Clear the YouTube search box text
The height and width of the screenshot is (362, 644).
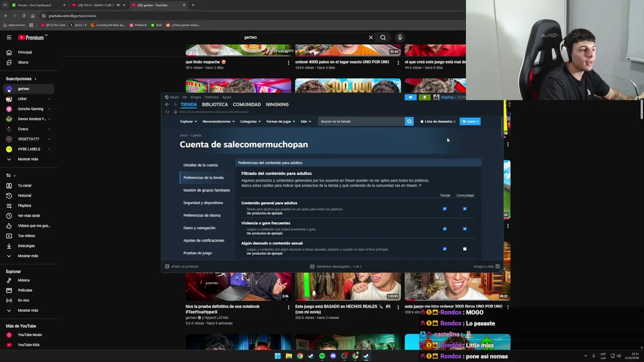[371, 37]
